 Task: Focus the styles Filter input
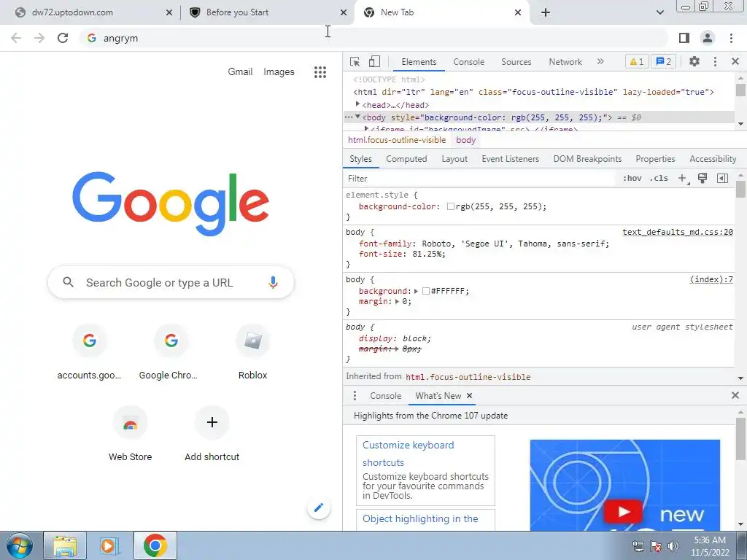tap(479, 179)
